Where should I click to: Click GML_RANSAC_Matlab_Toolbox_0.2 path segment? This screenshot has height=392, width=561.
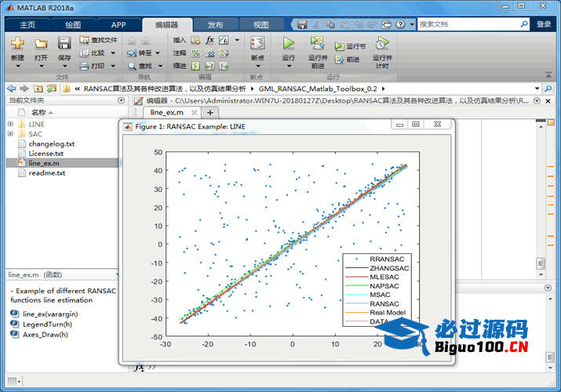pos(318,89)
